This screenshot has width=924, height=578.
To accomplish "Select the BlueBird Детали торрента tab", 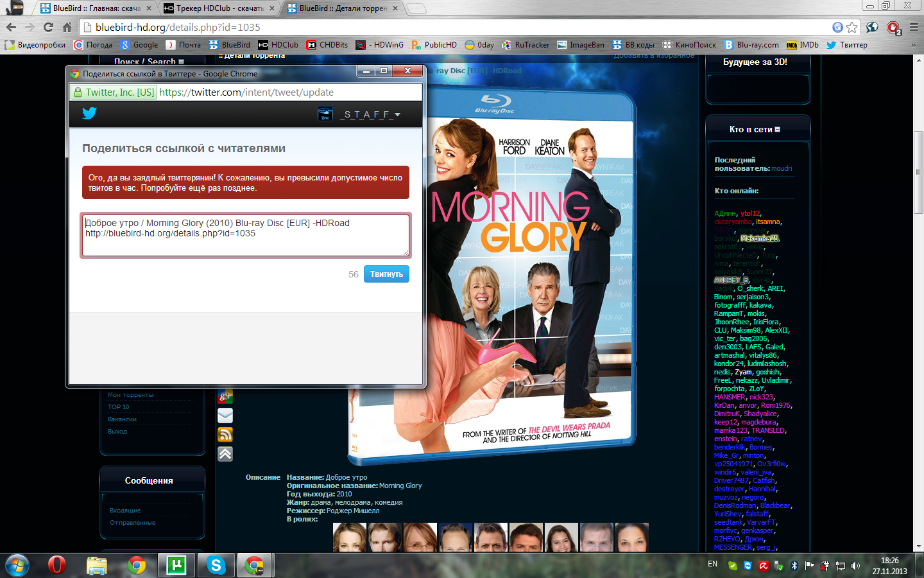I will pyautogui.click(x=342, y=8).
